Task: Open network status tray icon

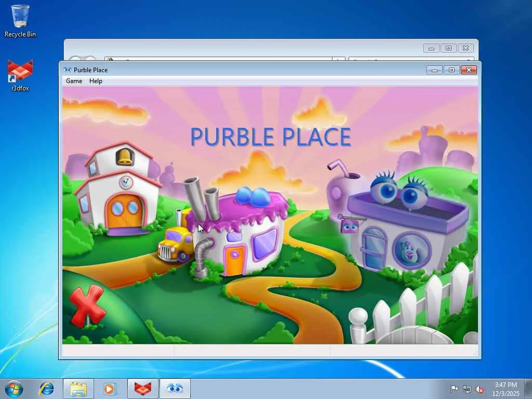Action: click(467, 389)
